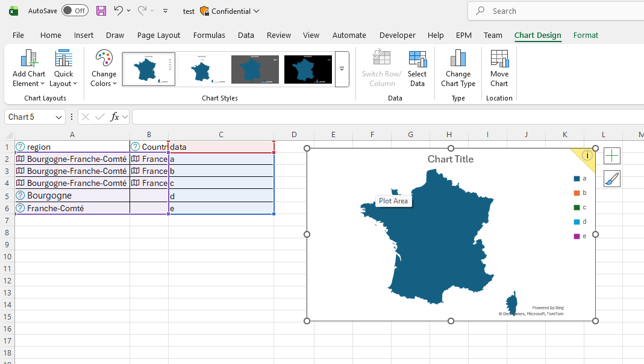Click the Select All corner triangle
Image resolution: width=644 pixels, height=364 pixels.
[9, 135]
